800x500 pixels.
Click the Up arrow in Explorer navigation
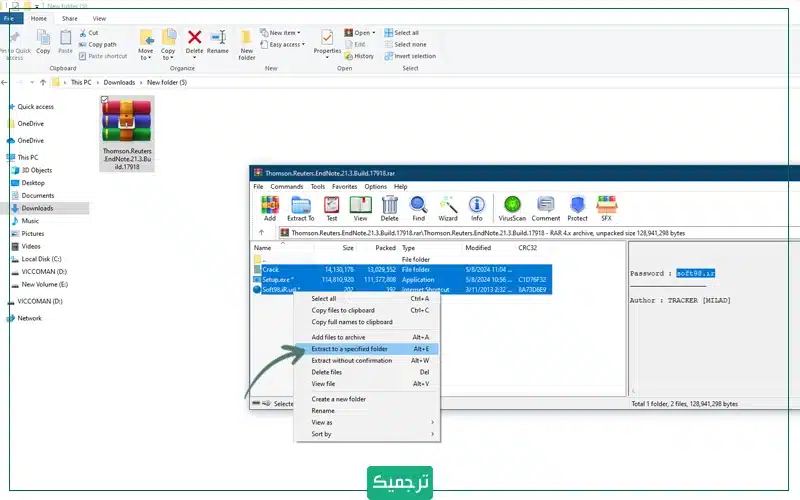[x=43, y=82]
